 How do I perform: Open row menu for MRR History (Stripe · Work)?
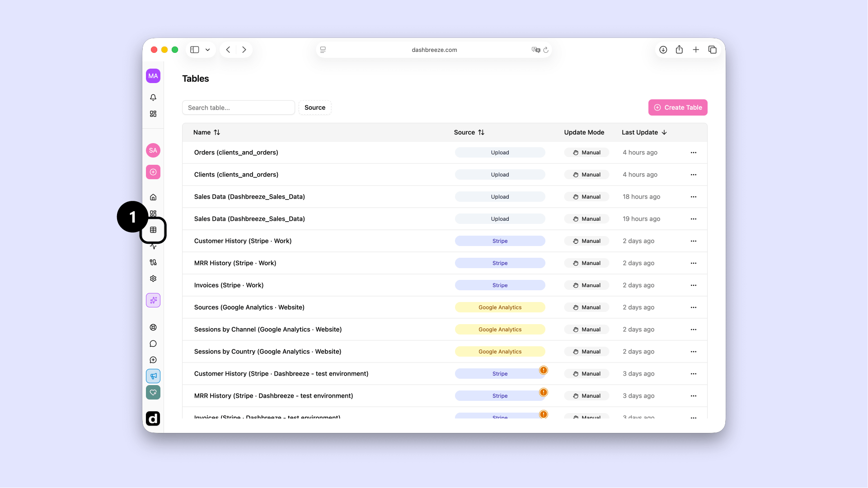pos(694,263)
